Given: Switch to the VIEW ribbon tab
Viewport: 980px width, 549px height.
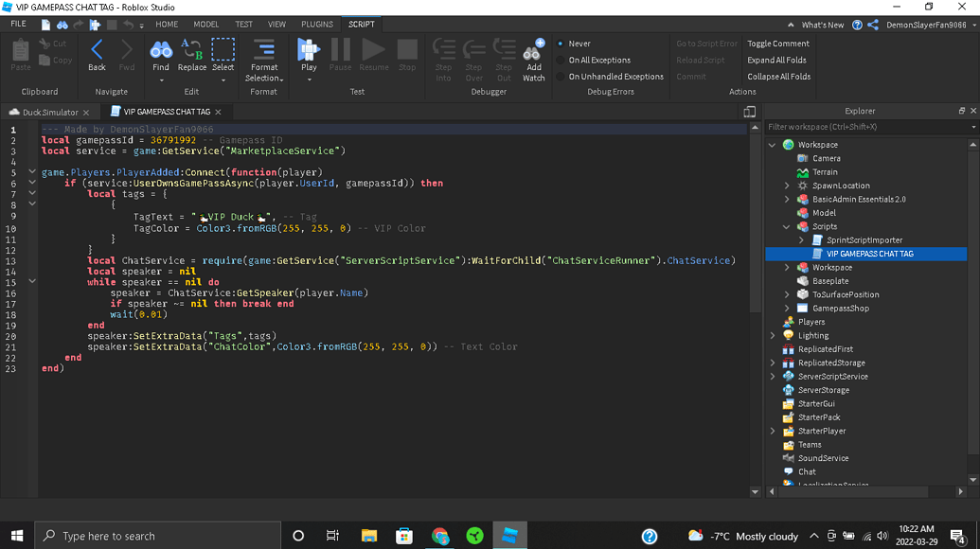Looking at the screenshot, I should pos(276,25).
